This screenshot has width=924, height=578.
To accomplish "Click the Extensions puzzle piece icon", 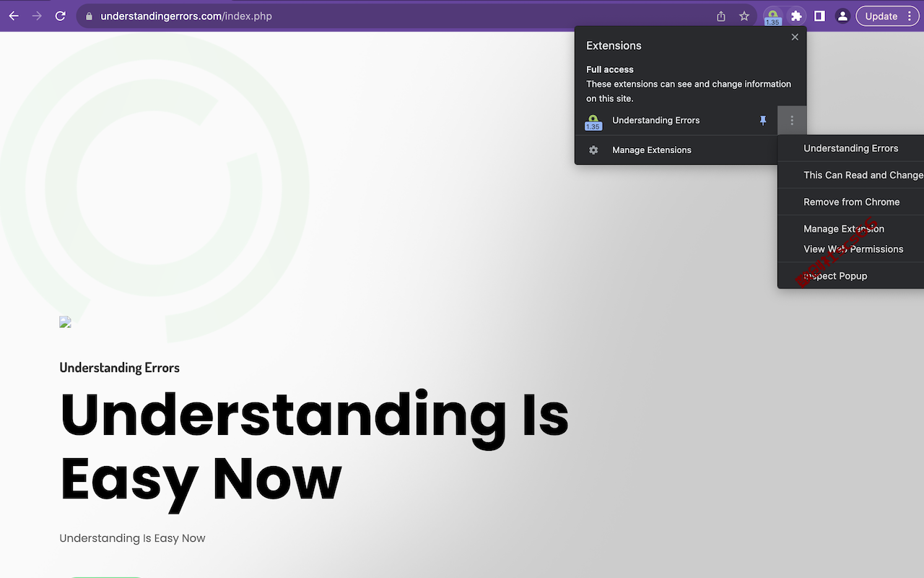I will point(796,16).
